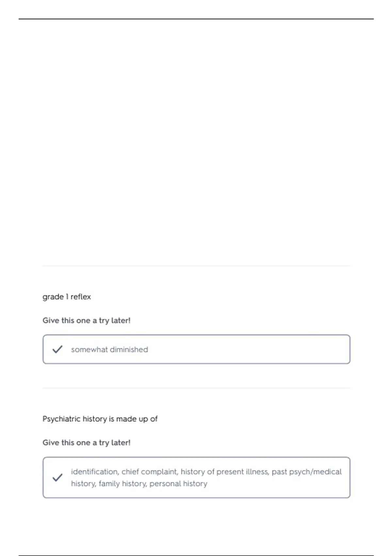Click the "grade 1 reflex" term
The width and height of the screenshot is (392, 556).
click(x=67, y=297)
